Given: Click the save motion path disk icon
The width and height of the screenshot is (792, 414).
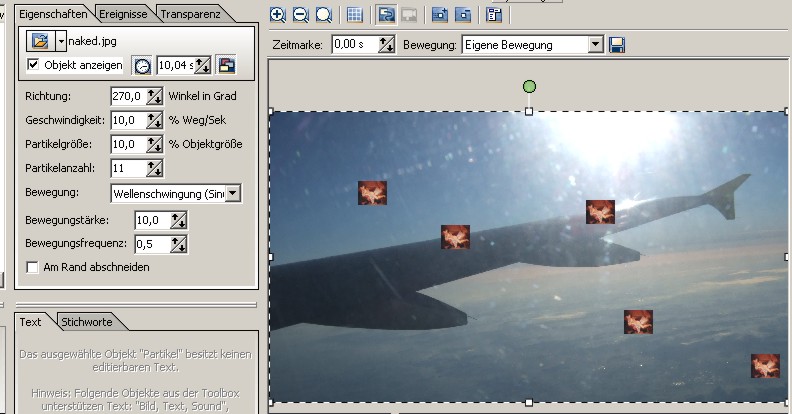Looking at the screenshot, I should 617,45.
